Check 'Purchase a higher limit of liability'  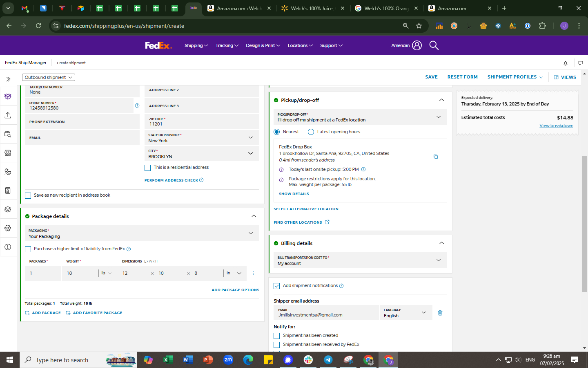coord(28,249)
